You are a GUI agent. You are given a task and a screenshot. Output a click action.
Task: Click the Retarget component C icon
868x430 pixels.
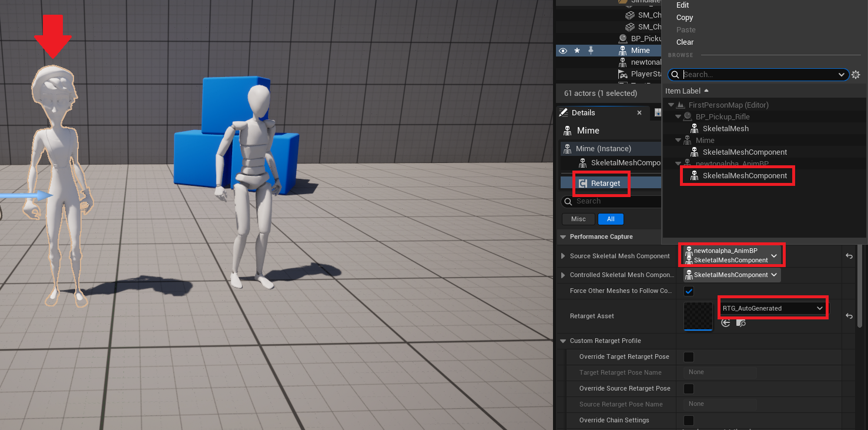point(582,184)
